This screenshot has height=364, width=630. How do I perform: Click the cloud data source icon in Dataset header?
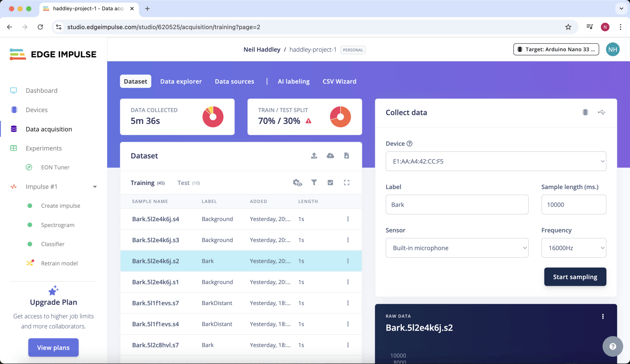(x=330, y=155)
